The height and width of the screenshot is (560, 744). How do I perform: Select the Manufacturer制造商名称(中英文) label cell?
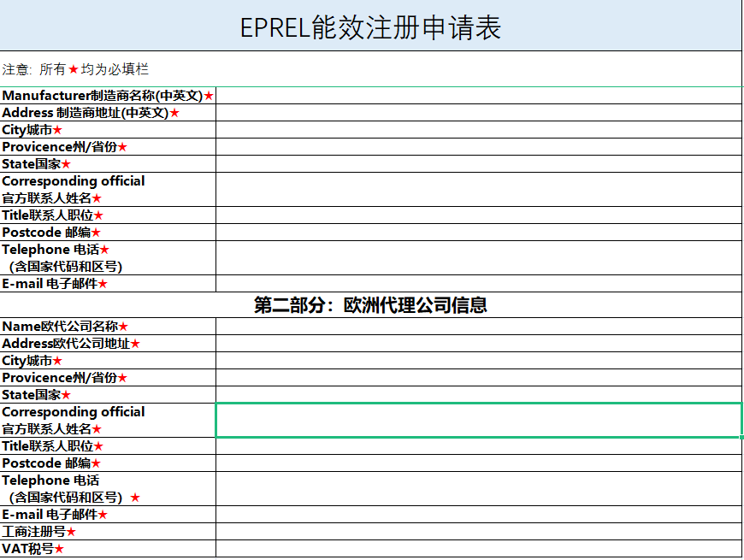[108, 95]
